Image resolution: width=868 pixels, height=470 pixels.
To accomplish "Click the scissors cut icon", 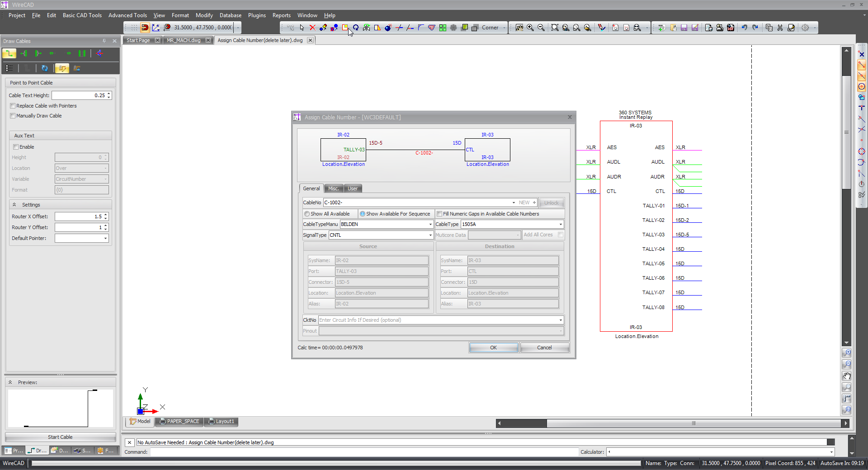I will pos(780,28).
